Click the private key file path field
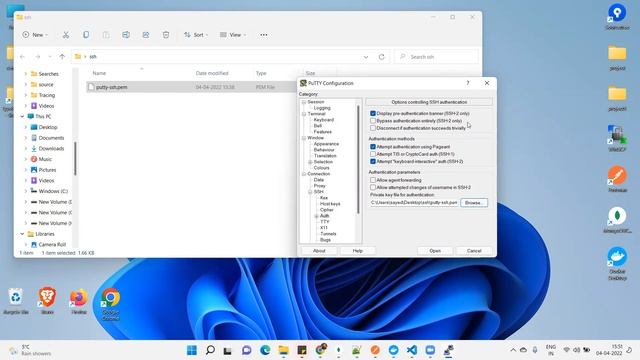 [414, 203]
